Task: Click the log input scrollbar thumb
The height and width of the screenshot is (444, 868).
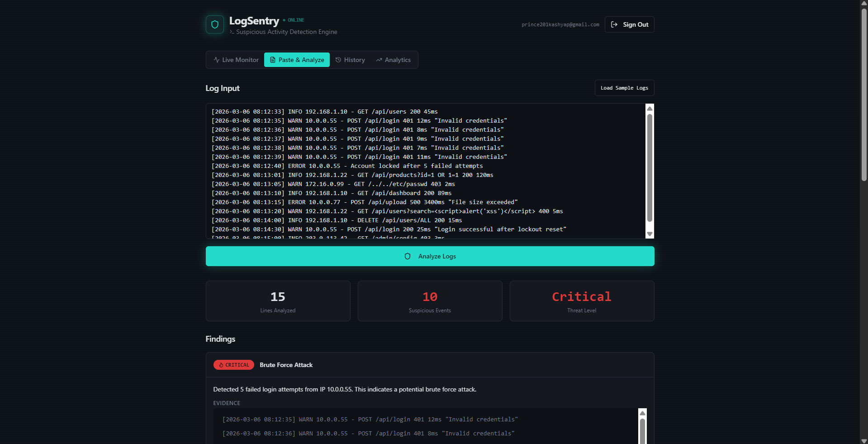Action: pyautogui.click(x=650, y=167)
